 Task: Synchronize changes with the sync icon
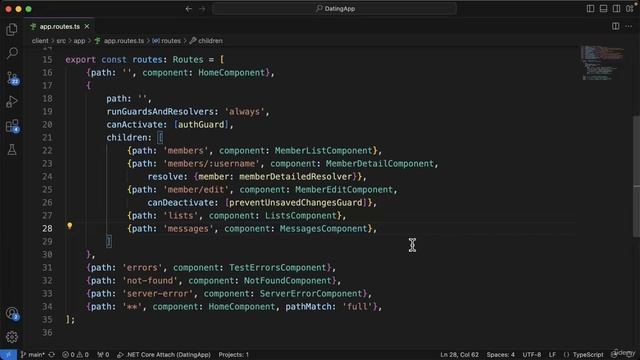[52, 355]
